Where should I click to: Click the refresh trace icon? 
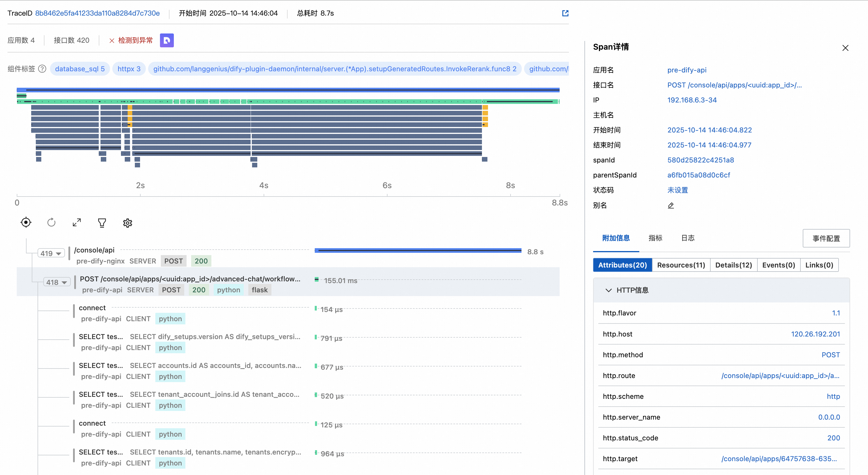[x=51, y=222]
